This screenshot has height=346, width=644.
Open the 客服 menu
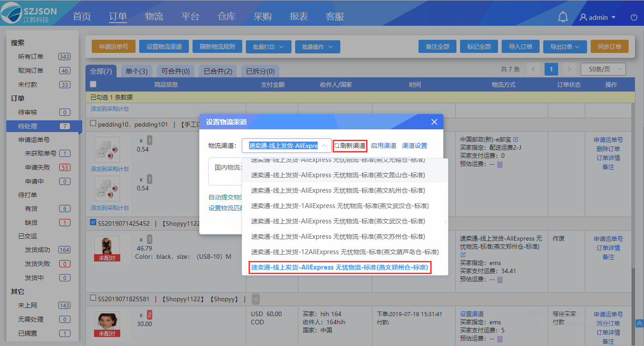point(335,17)
